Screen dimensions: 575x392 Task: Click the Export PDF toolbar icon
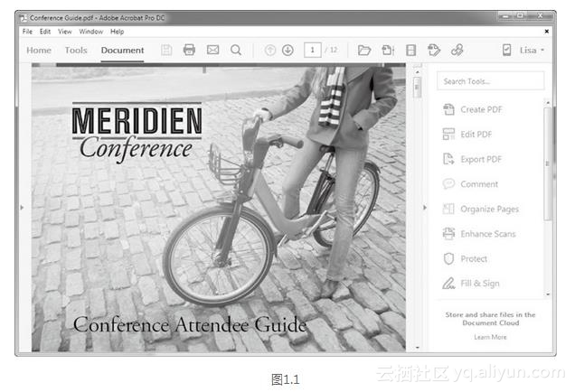click(434, 50)
